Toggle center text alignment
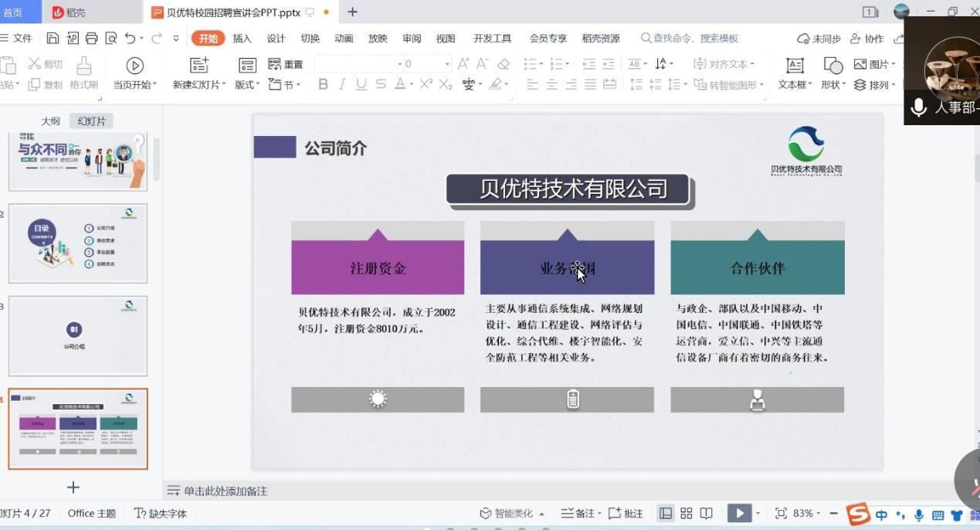Image resolution: width=980 pixels, height=530 pixels. coord(551,84)
